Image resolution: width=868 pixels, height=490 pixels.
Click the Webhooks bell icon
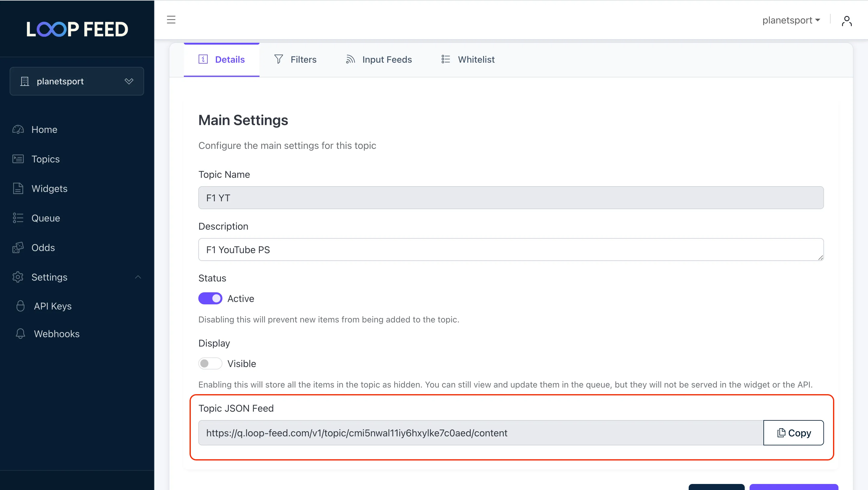pos(20,334)
